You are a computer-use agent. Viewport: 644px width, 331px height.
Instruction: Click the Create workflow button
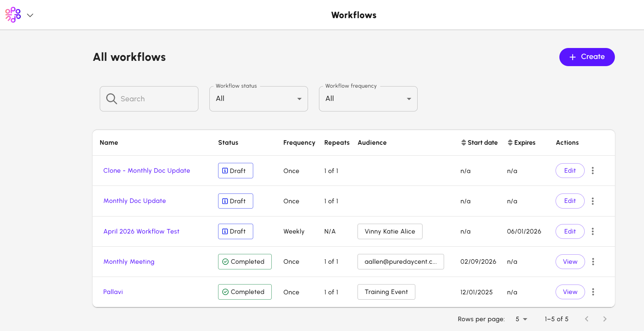click(x=587, y=57)
